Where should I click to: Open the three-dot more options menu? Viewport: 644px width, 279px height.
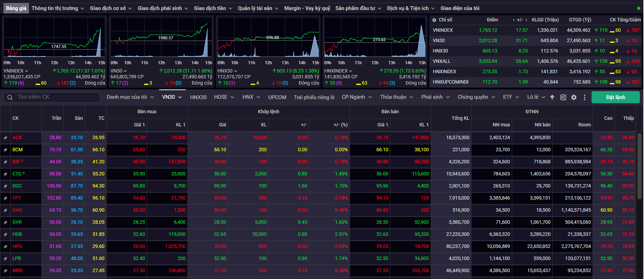pos(584,97)
